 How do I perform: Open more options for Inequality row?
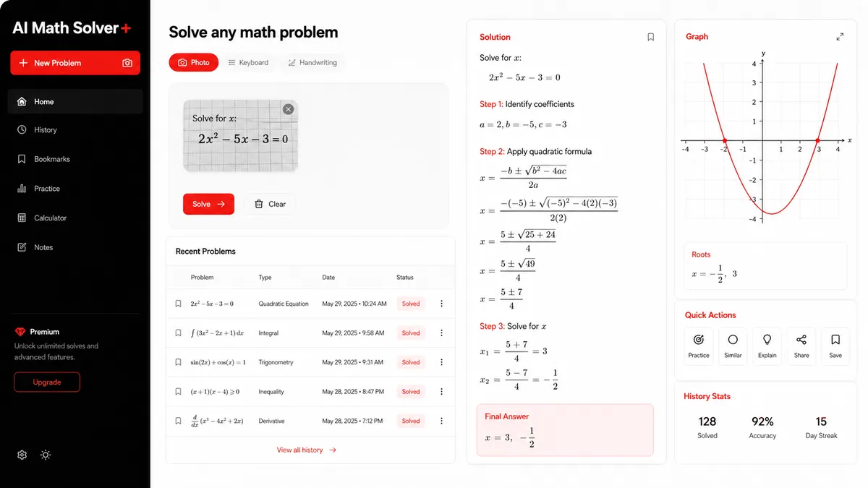442,392
